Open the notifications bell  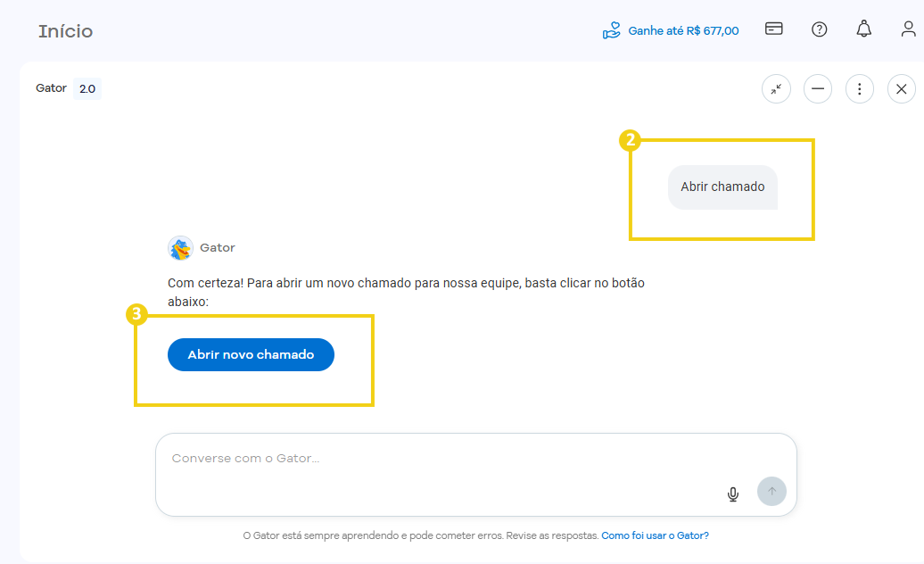[x=864, y=29]
